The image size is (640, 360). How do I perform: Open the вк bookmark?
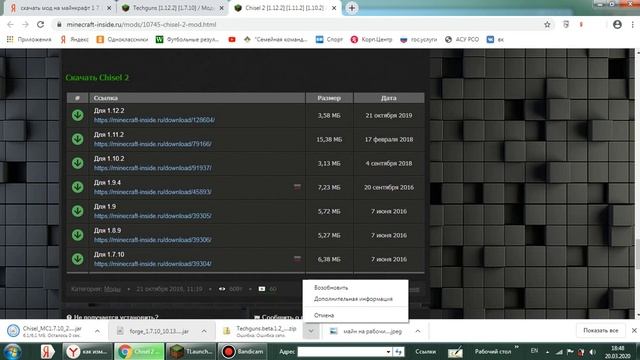pos(495,40)
